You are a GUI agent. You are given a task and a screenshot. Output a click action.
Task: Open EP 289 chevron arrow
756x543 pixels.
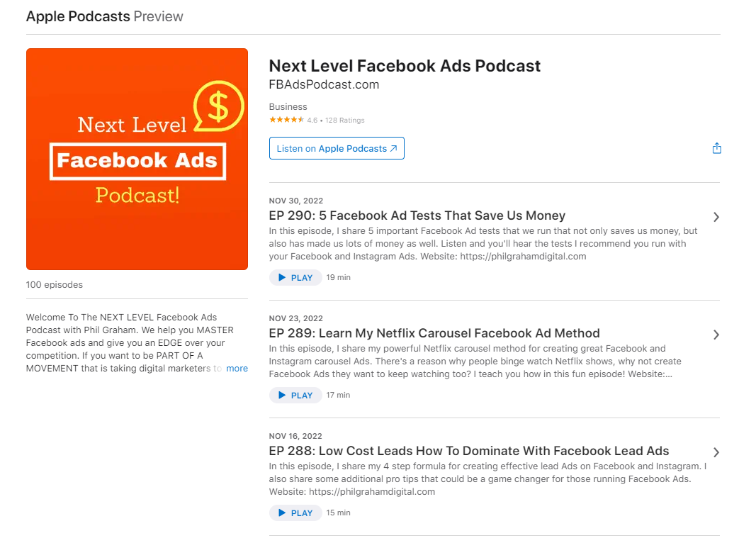pyautogui.click(x=716, y=335)
